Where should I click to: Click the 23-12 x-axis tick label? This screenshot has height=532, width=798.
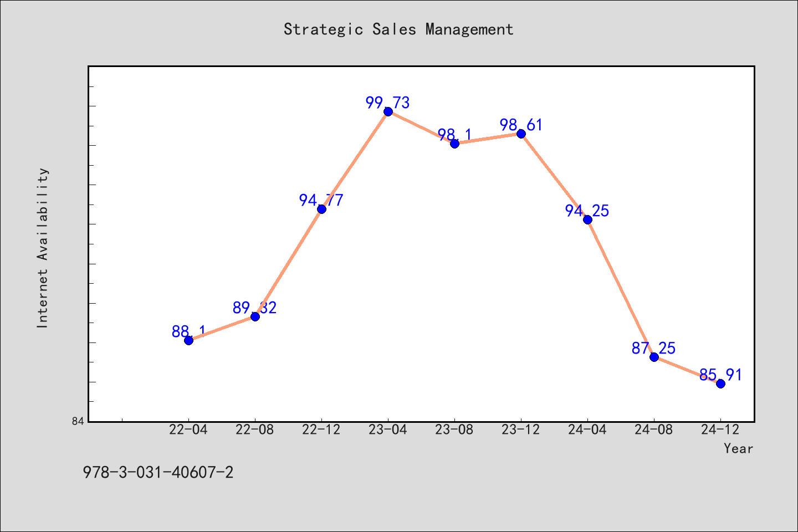pos(521,429)
